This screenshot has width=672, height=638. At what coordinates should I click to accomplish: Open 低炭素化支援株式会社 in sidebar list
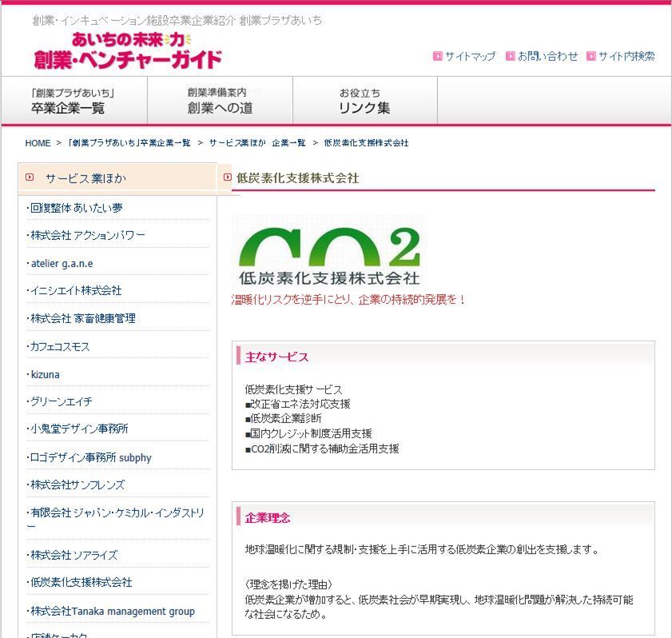81,582
